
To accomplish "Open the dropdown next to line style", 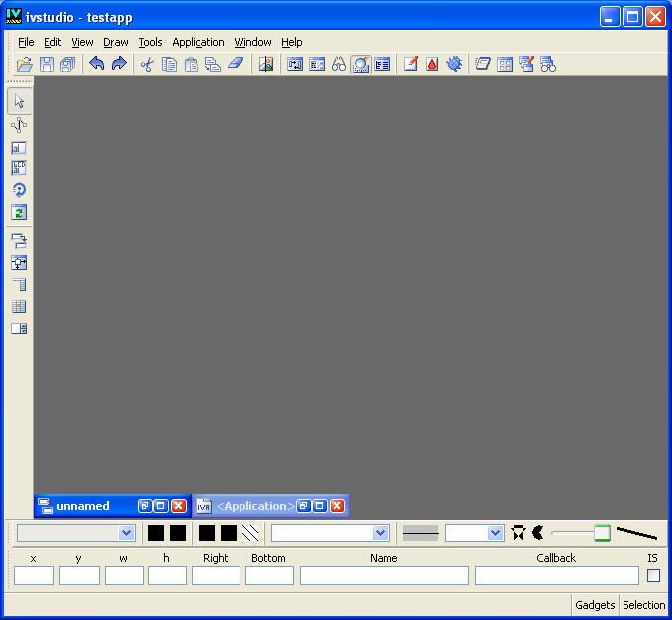I will click(495, 533).
